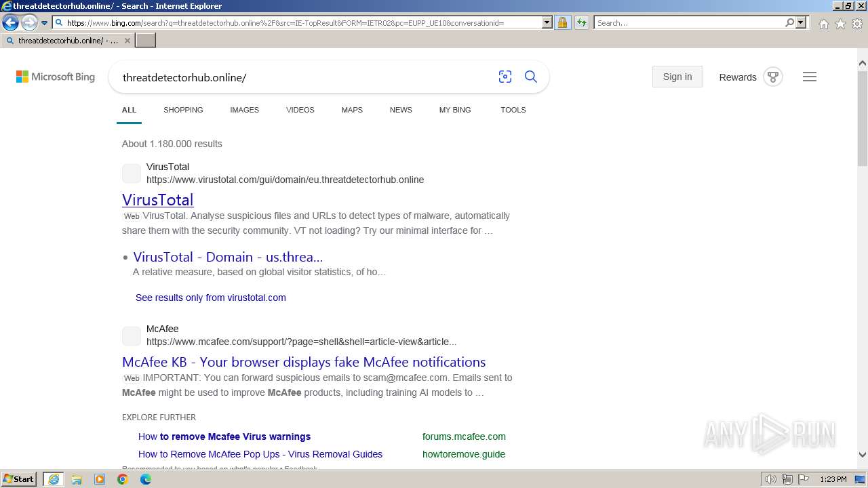Switch to the VIDEOS tab
Screen dimensions: 868x488
300,110
